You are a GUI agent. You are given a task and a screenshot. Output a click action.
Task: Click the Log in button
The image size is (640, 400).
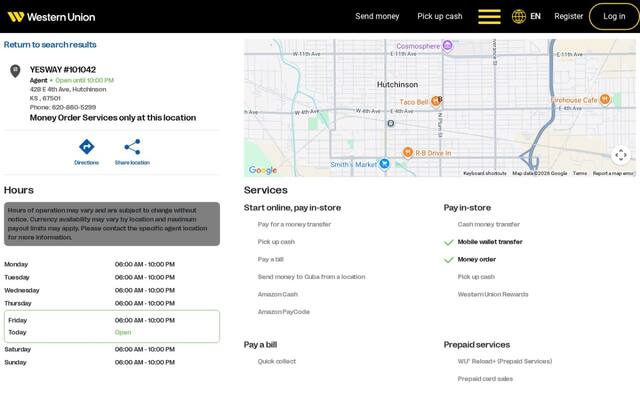pos(614,16)
